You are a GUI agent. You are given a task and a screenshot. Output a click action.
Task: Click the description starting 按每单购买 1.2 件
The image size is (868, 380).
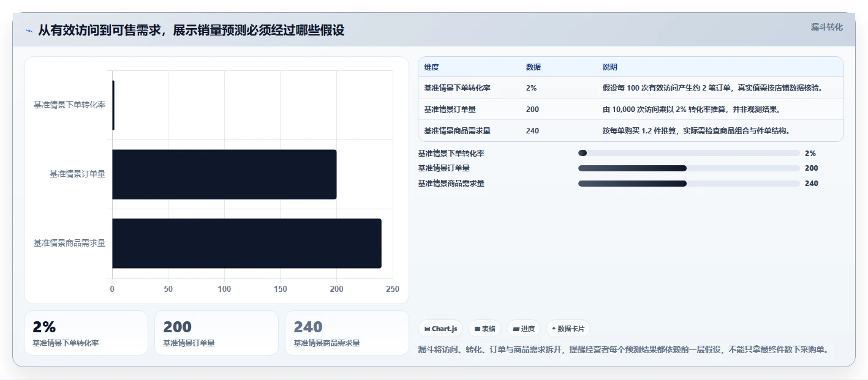pos(696,131)
